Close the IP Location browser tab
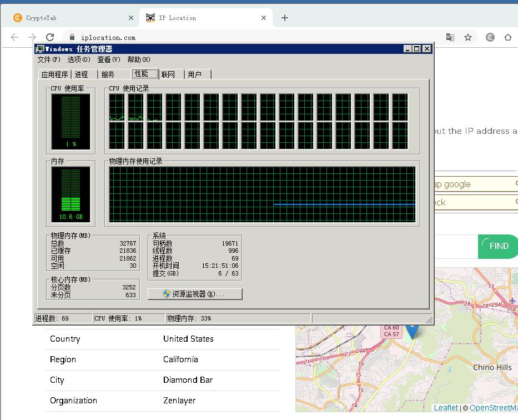518x420 pixels. [263, 18]
